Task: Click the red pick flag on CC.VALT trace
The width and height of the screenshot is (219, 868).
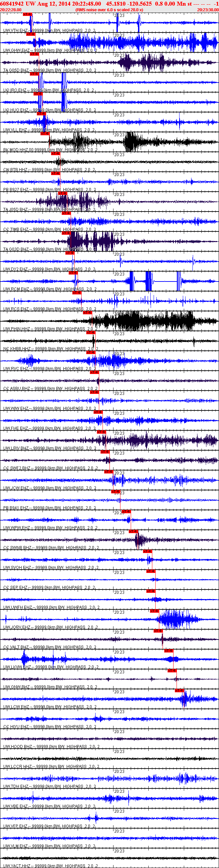Action: pyautogui.click(x=158, y=631)
